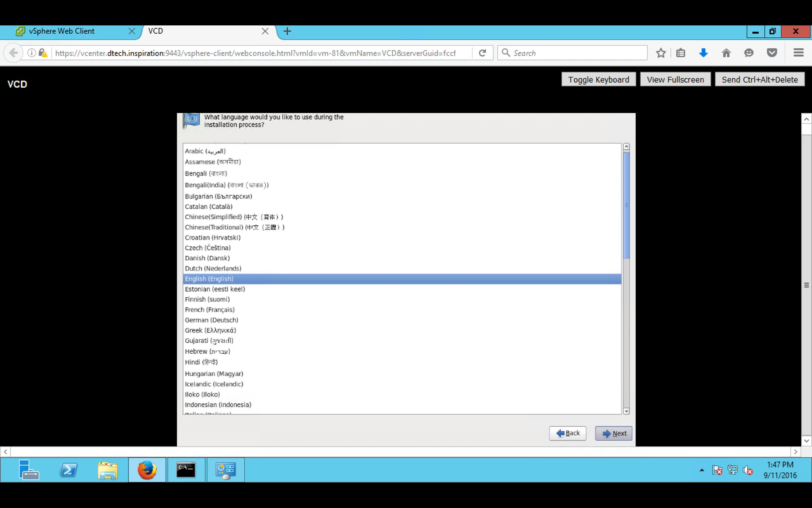Send Ctrl+Alt+Delete to the VM
The height and width of the screenshot is (508, 812).
coord(760,79)
